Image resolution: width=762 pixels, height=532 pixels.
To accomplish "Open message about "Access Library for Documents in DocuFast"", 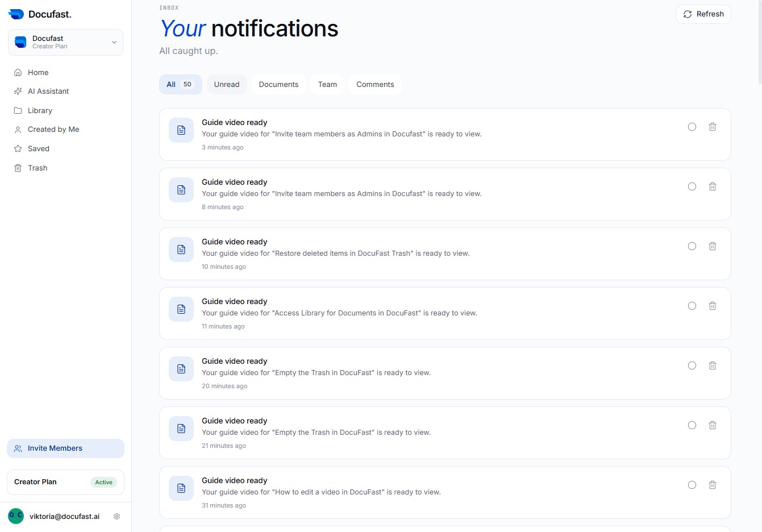I will click(x=339, y=313).
